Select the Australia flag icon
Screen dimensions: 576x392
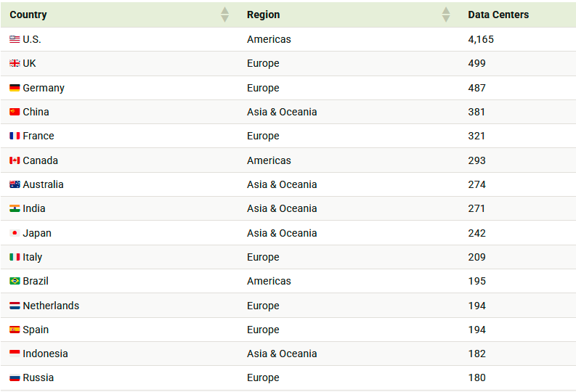point(15,184)
